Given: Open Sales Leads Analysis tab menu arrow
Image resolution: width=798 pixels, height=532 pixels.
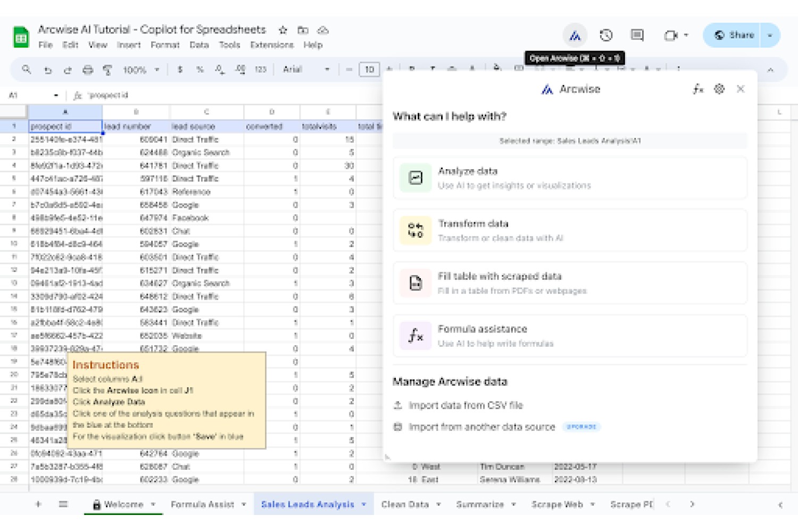Looking at the screenshot, I should click(x=364, y=504).
